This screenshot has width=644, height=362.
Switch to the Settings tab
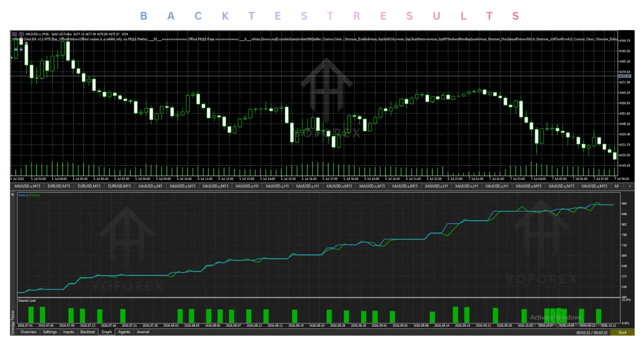50,332
